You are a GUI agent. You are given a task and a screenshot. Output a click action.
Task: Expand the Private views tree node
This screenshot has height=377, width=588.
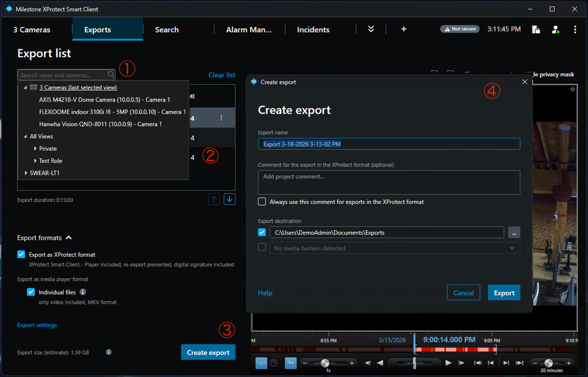(36, 149)
